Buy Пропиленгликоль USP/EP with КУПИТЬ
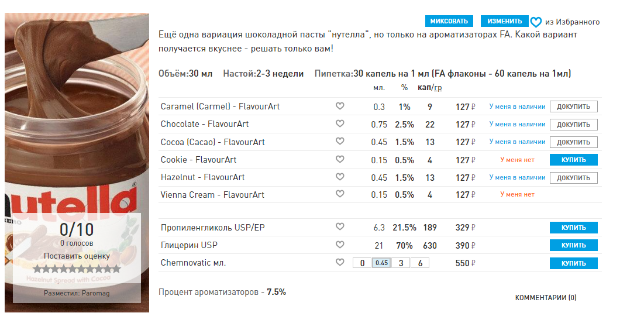The width and height of the screenshot is (644, 330). click(573, 228)
